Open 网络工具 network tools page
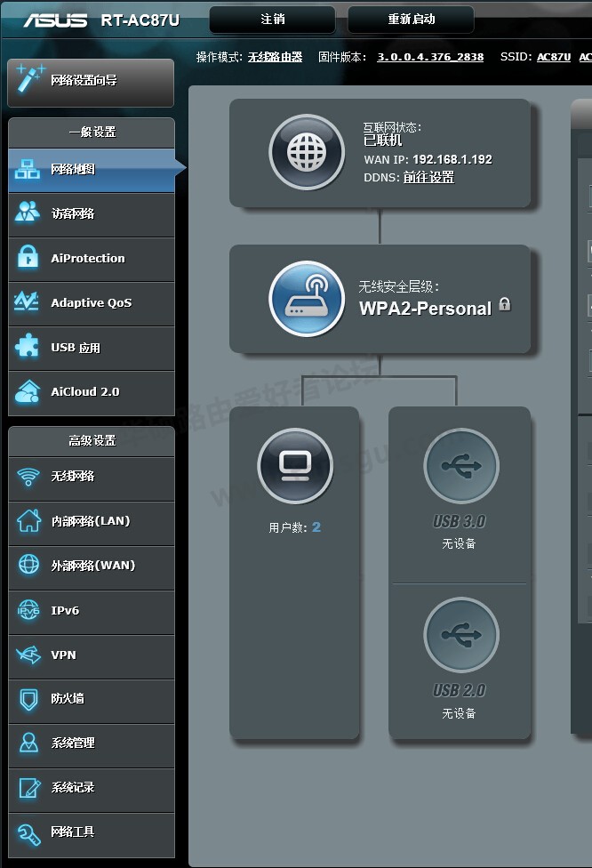Screen dimensions: 592x868 [92, 835]
